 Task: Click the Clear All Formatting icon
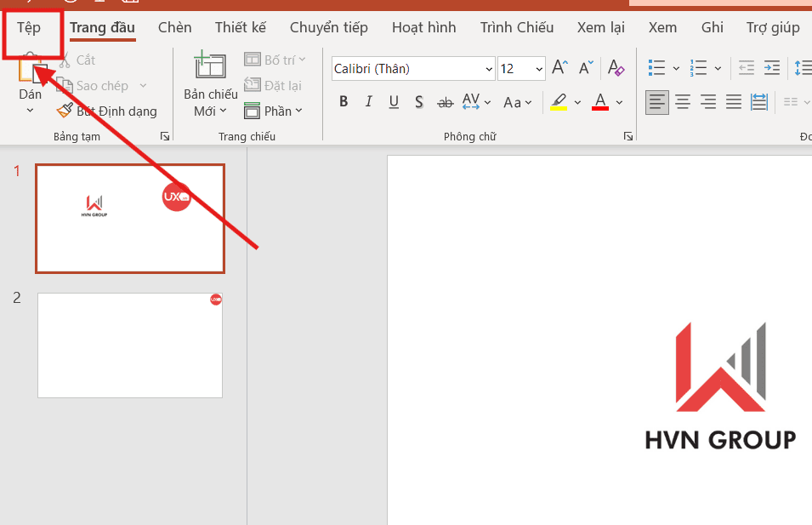(616, 68)
